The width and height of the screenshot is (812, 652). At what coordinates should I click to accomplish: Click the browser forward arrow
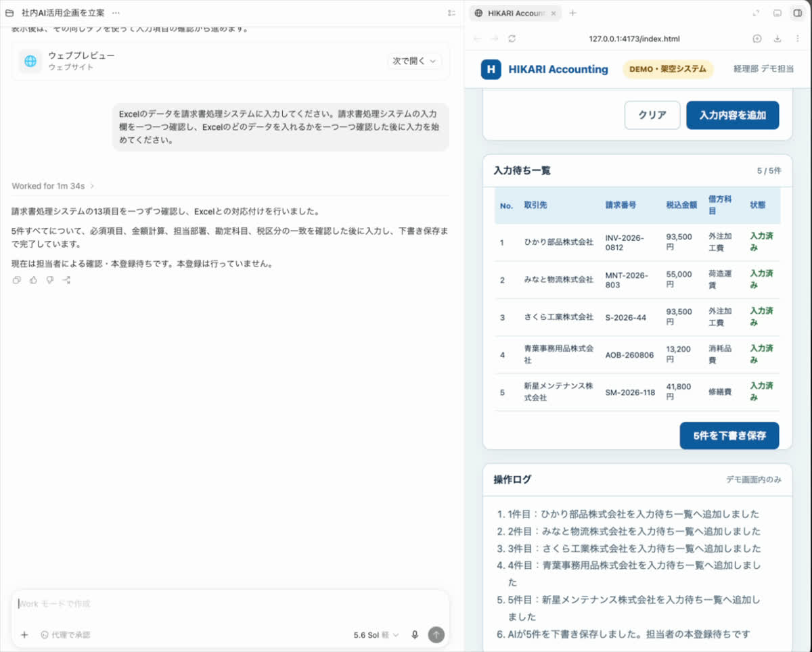click(495, 39)
